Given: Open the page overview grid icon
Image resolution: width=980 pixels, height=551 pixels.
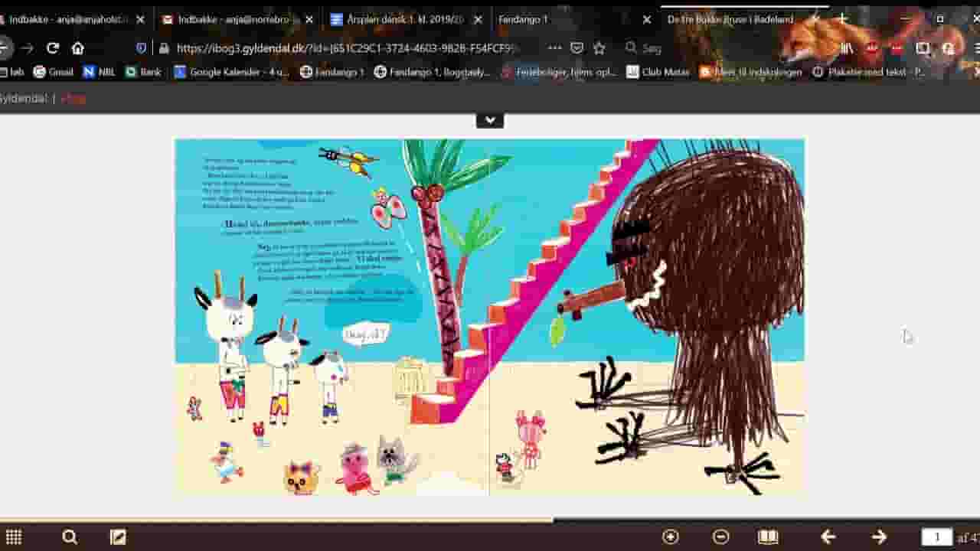Looking at the screenshot, I should [x=14, y=537].
